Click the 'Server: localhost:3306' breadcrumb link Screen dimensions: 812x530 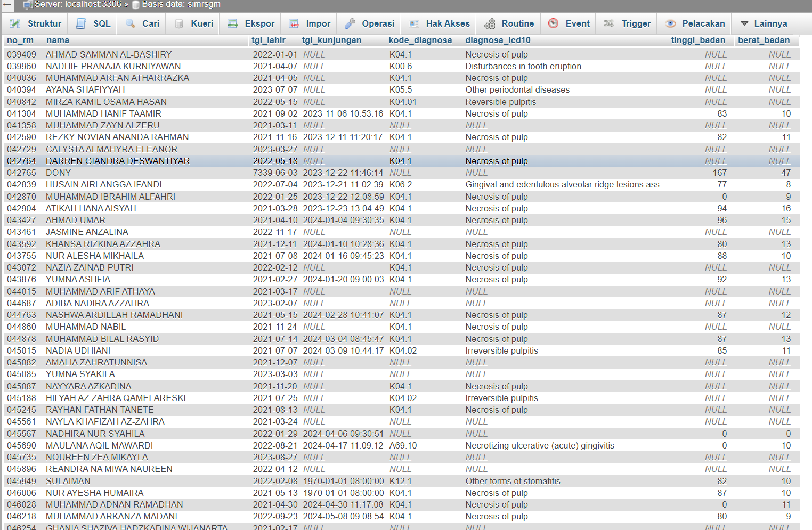(x=78, y=4)
